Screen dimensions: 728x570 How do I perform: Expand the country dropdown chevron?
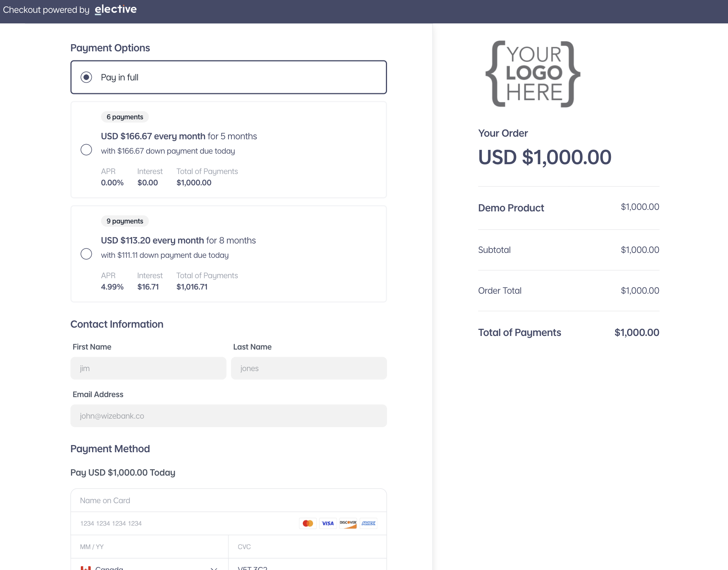[214, 568]
